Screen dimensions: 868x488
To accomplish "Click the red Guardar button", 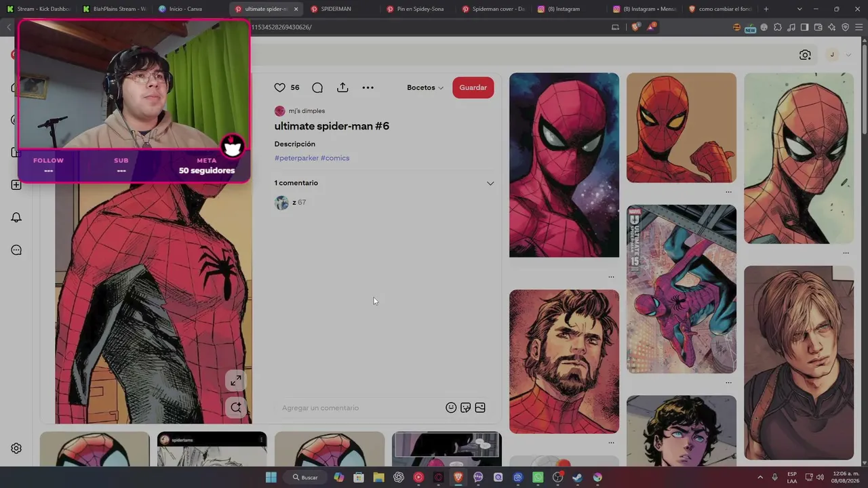I will point(473,87).
